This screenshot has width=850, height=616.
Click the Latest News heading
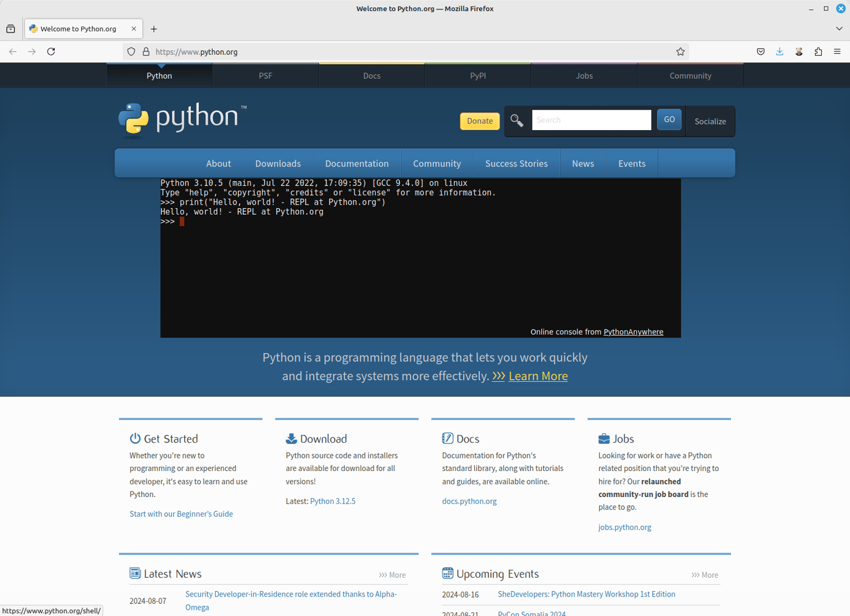pos(173,573)
